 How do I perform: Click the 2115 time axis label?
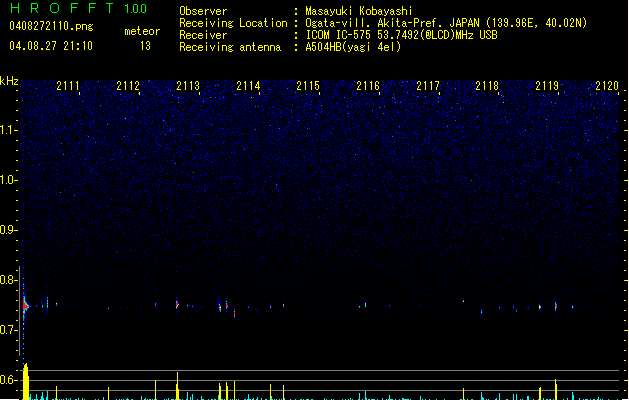tap(308, 85)
